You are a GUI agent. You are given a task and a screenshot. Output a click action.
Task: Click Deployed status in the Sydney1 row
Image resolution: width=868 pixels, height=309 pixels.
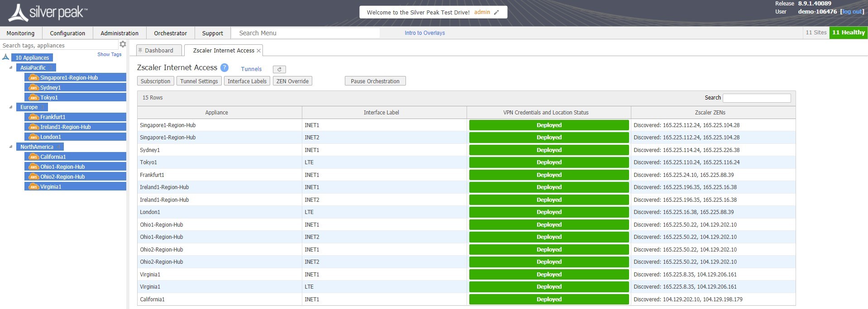click(549, 150)
